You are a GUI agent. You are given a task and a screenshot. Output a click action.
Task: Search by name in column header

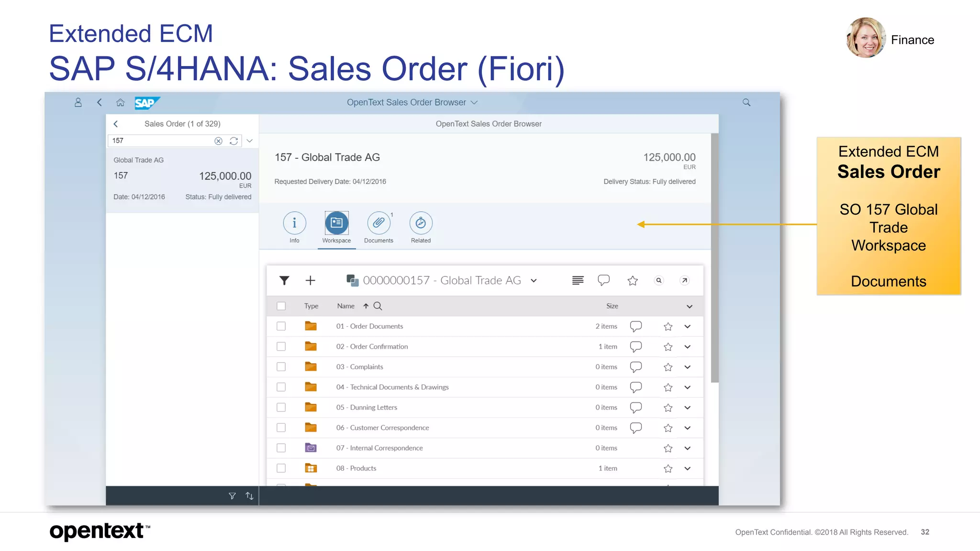pos(378,306)
